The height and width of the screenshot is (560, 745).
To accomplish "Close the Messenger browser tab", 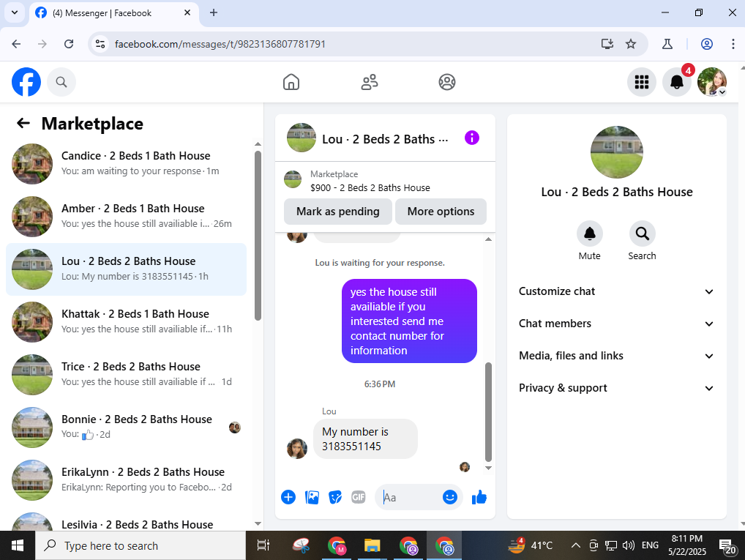I will pos(187,13).
